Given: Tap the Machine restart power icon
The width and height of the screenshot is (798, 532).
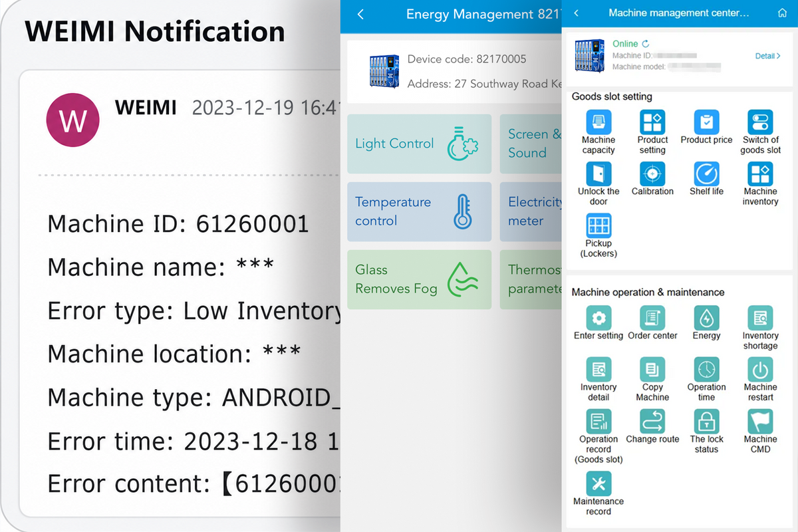Looking at the screenshot, I should pos(760,369).
